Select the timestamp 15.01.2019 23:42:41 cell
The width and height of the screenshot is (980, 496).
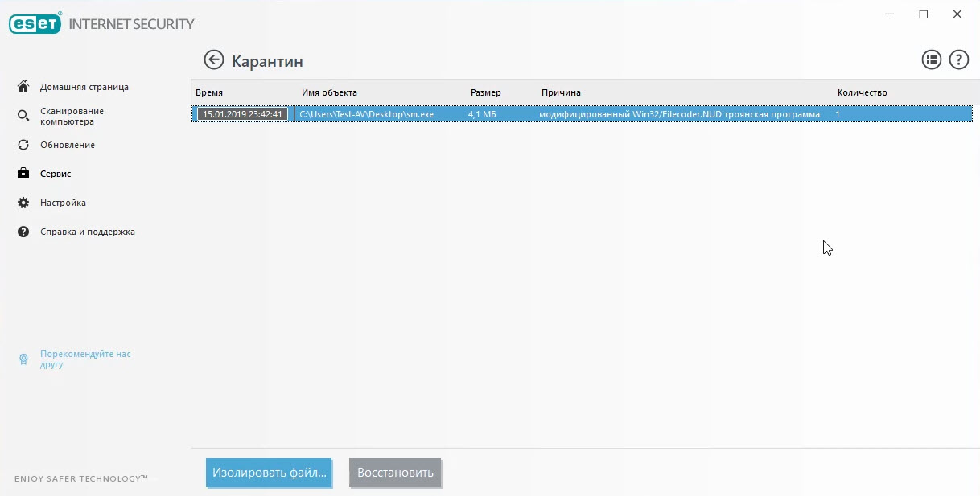coord(243,114)
